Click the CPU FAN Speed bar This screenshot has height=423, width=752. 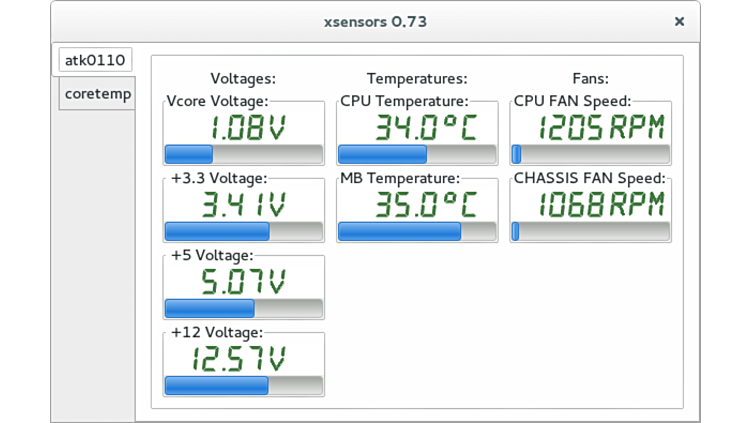coord(590,154)
